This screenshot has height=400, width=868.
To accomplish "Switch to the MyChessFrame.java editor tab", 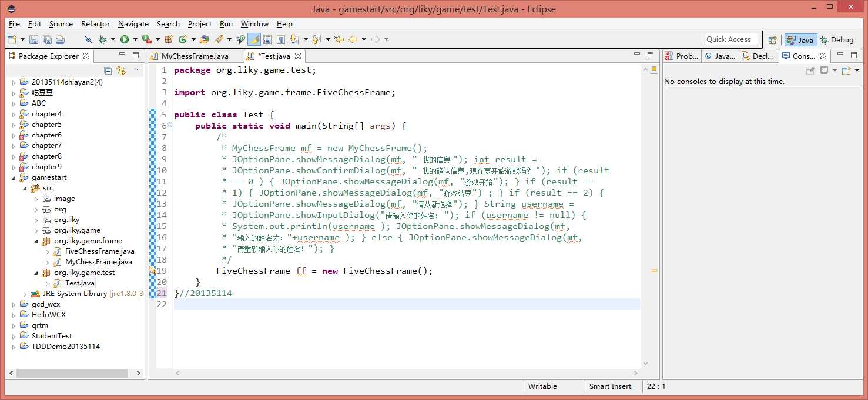I will click(195, 56).
